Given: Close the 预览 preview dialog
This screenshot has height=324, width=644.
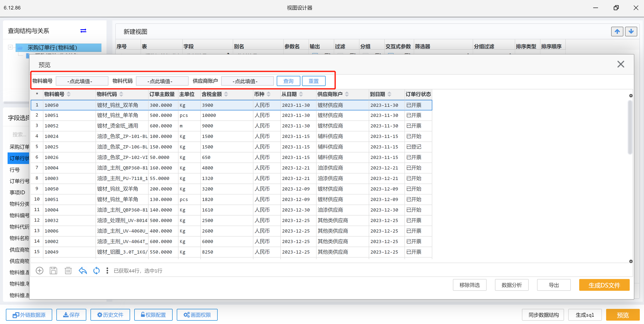Looking at the screenshot, I should pyautogui.click(x=620, y=64).
